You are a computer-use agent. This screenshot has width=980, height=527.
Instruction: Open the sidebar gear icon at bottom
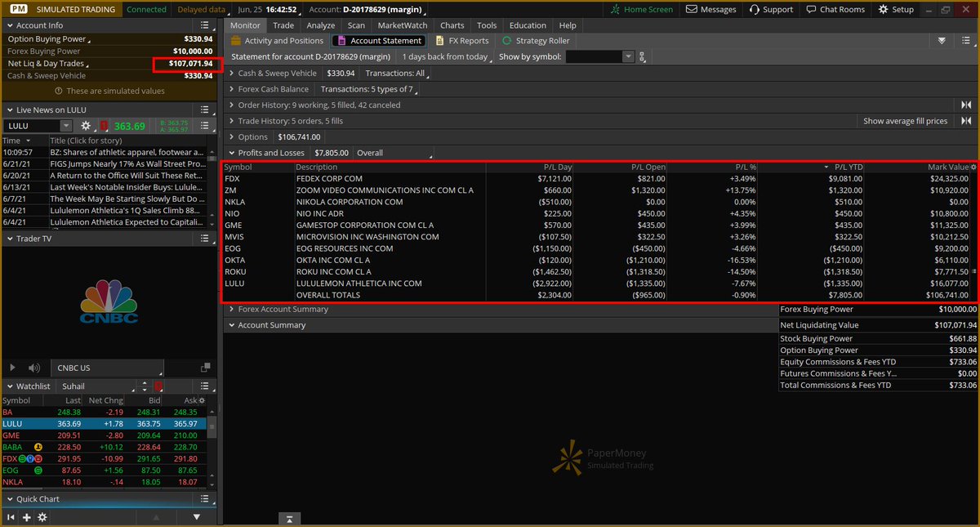(42, 517)
